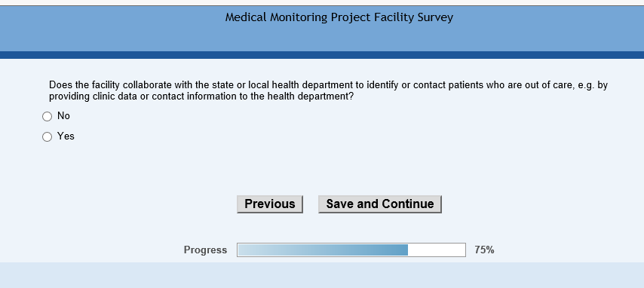Click the dark blue divider bar under the header
The image size is (644, 288).
pos(322,55)
